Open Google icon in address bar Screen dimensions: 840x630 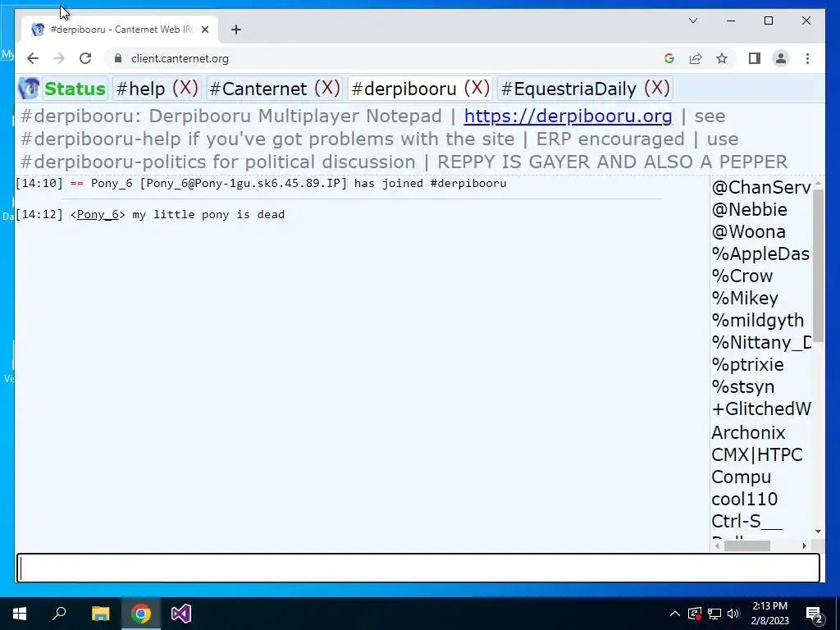coord(669,58)
